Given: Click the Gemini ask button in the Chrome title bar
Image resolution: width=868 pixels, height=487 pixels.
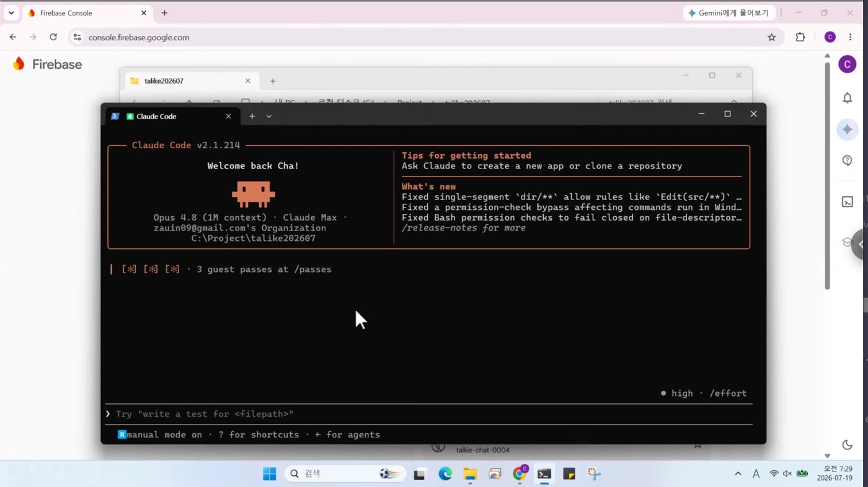Looking at the screenshot, I should click(x=728, y=13).
